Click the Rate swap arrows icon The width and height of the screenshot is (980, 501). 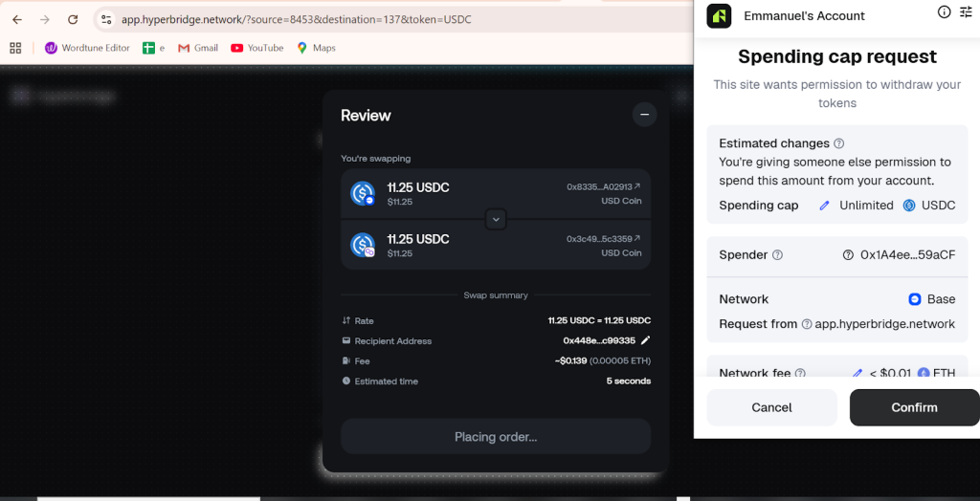(346, 320)
